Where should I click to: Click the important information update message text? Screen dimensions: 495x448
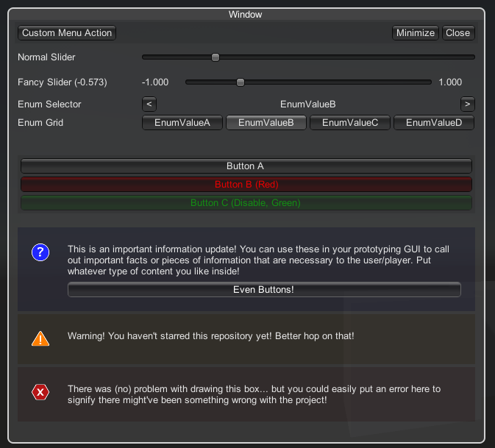(x=258, y=260)
